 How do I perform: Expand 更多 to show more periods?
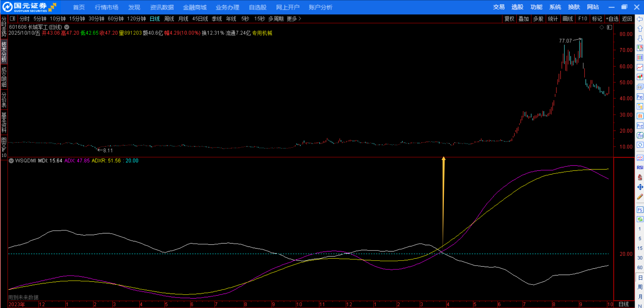[294, 19]
